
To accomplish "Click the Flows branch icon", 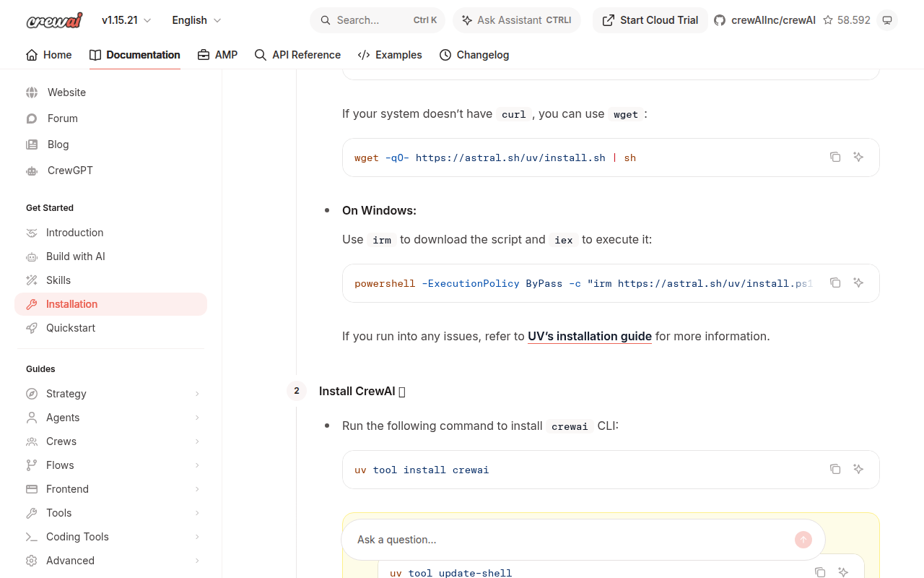I will click(32, 465).
